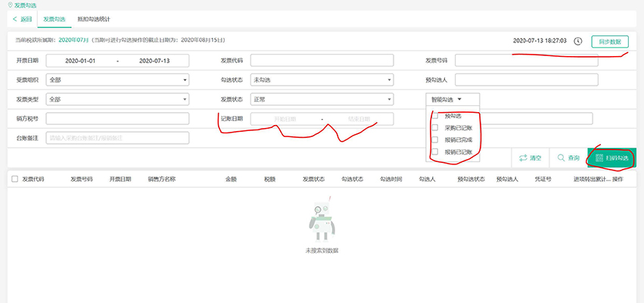Image resolution: width=644 pixels, height=303 pixels.
Task: Click the 发票代码 column header
Action: (33, 180)
